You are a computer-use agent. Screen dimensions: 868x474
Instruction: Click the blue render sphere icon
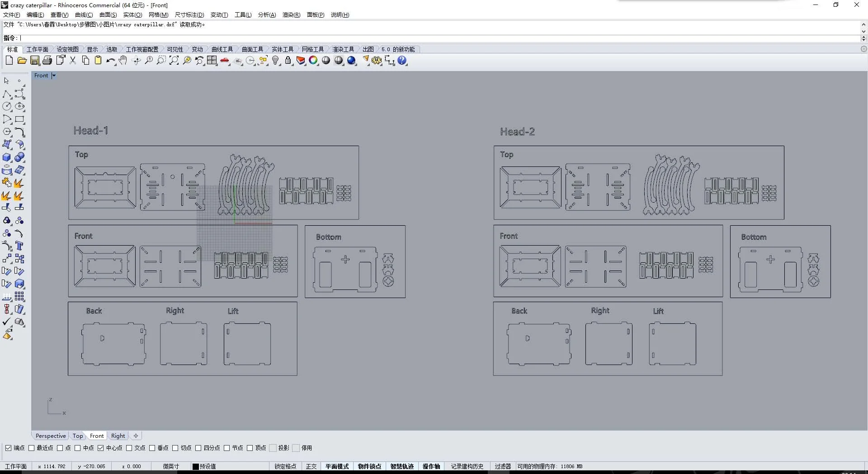352,60
